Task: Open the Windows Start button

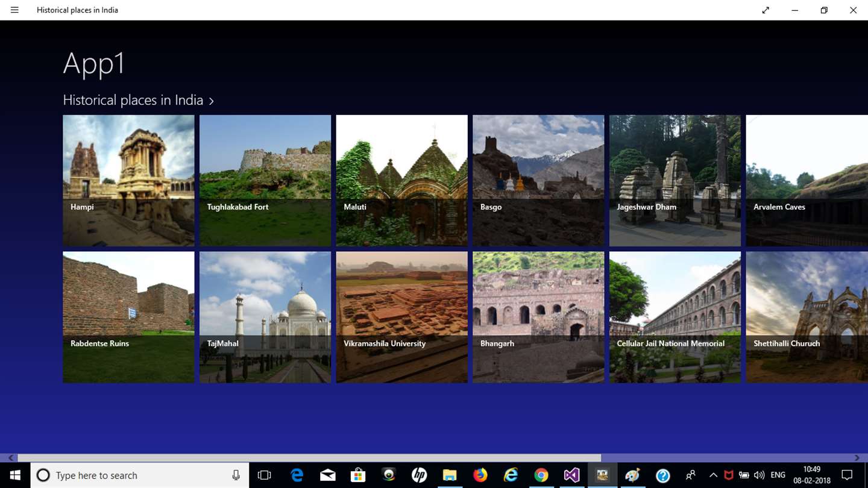Action: pyautogui.click(x=15, y=475)
